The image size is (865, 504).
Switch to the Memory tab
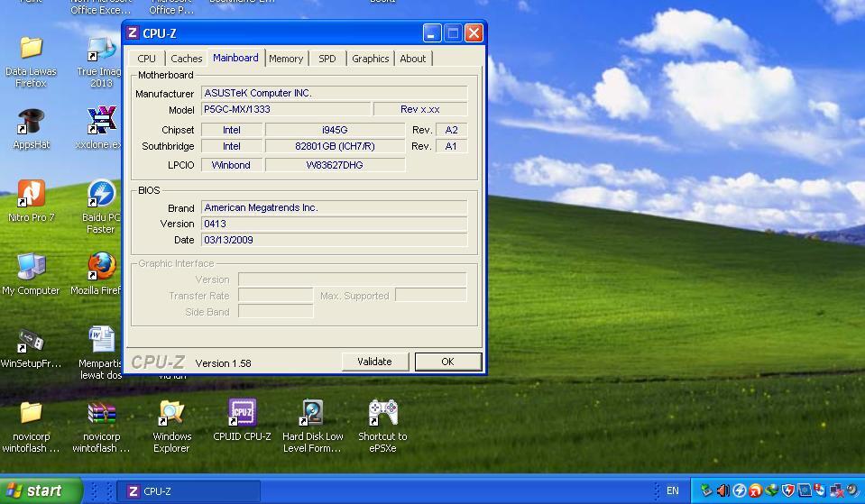(x=286, y=59)
